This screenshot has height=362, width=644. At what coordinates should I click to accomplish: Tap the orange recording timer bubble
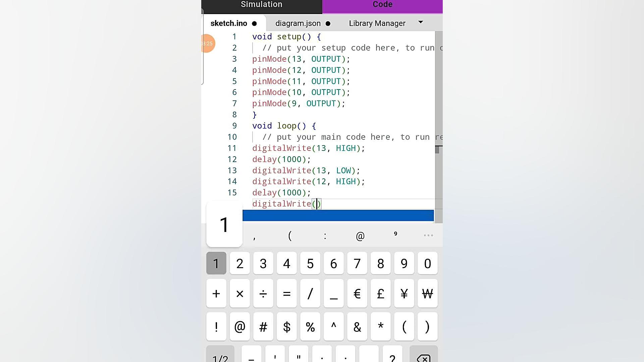(207, 44)
